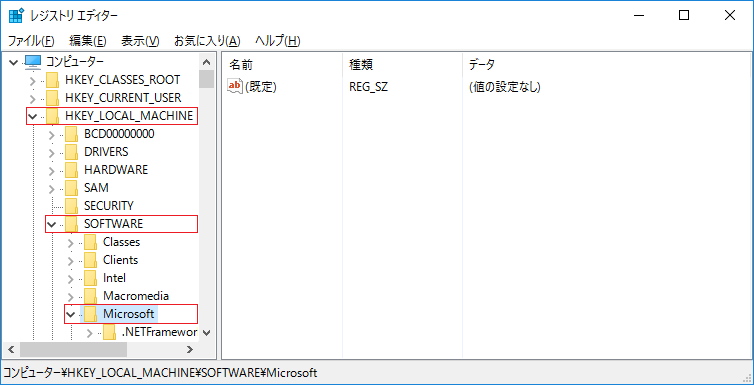Click the tree vertical scrollbar down arrow
The image size is (754, 385).
pyautogui.click(x=207, y=333)
